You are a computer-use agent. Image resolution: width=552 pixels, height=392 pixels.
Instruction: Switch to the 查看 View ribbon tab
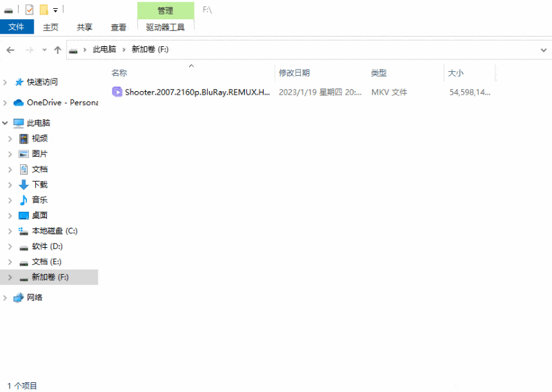click(119, 27)
